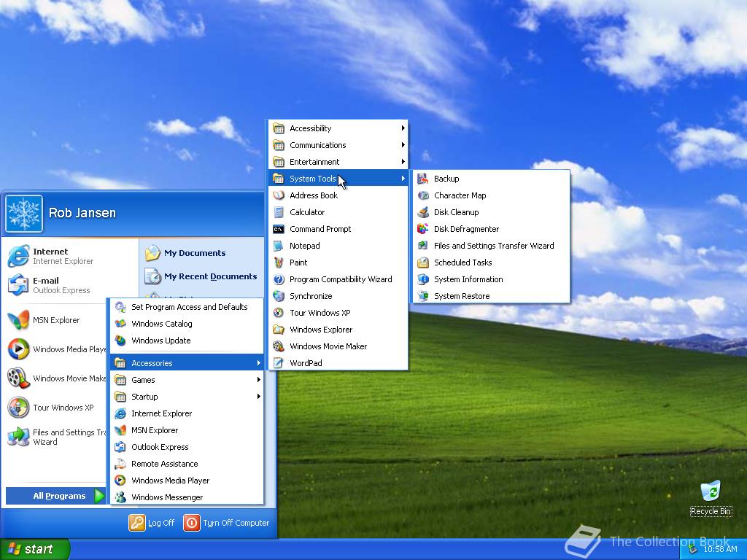This screenshot has width=747, height=560.
Task: Launch Calculator icon
Action: pyautogui.click(x=279, y=212)
